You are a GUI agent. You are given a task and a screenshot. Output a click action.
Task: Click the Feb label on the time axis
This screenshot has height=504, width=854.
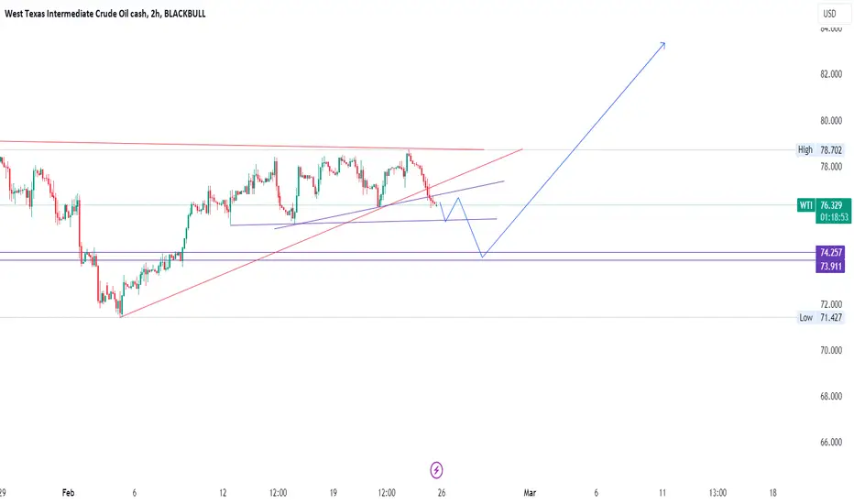click(x=68, y=493)
